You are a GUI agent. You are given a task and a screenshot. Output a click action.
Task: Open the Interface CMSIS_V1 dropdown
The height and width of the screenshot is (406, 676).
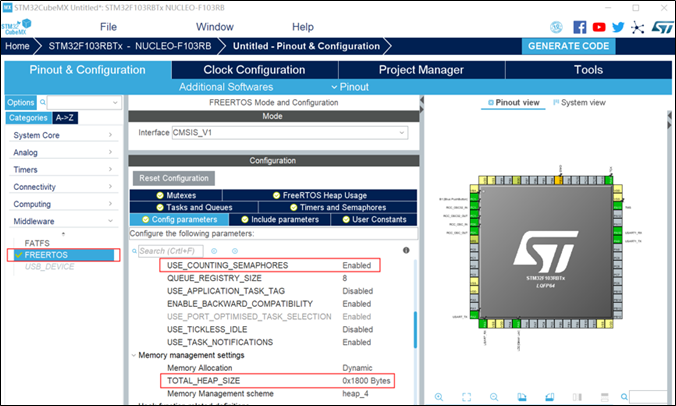coord(290,133)
